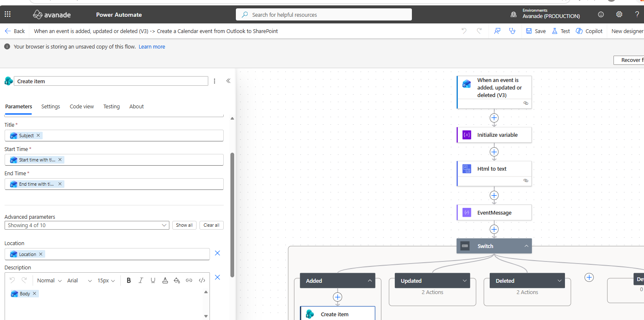
Task: Open the Copilot panel
Action: [x=589, y=31]
